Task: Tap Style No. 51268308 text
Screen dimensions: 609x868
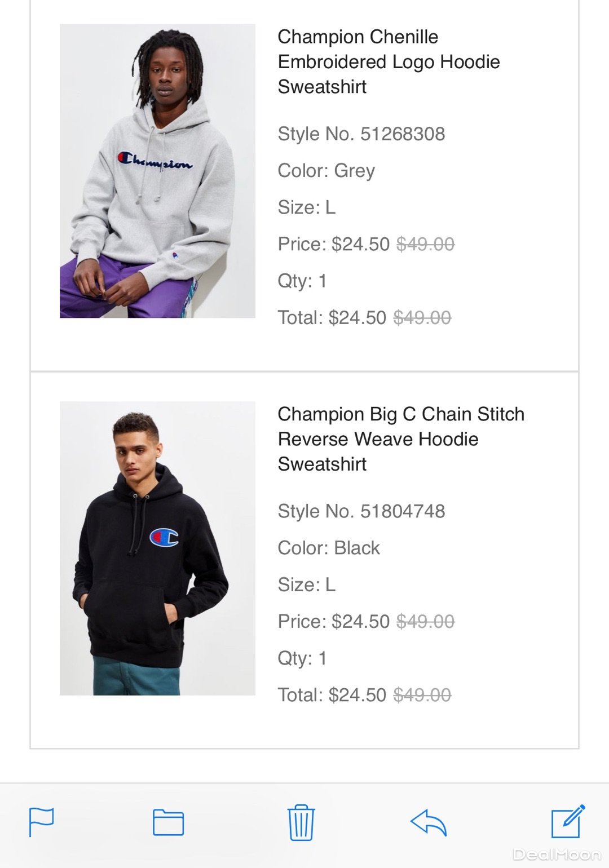Action: coord(361,134)
